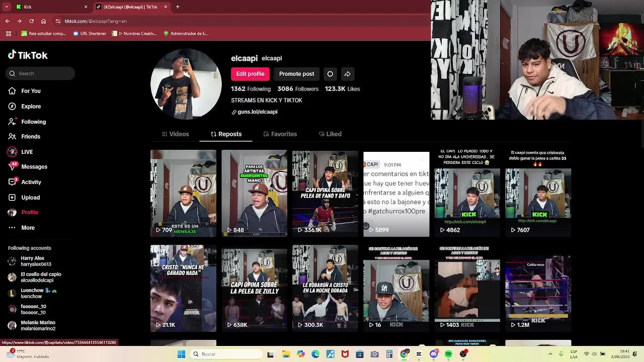This screenshot has height=362, width=644.
Task: Open the Activity notifications
Action: (x=25, y=182)
